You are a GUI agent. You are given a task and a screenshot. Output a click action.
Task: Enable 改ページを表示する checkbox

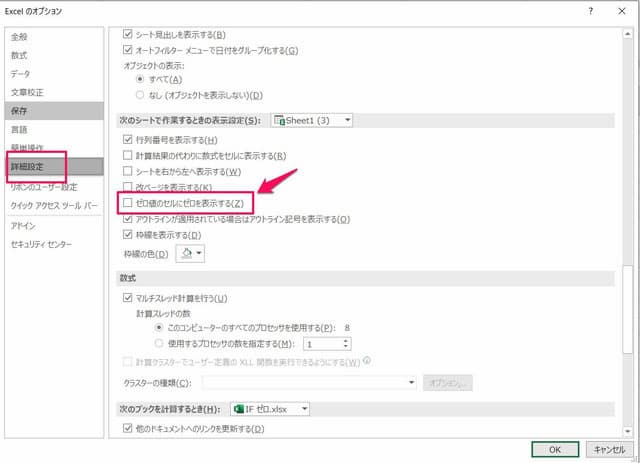click(x=128, y=187)
